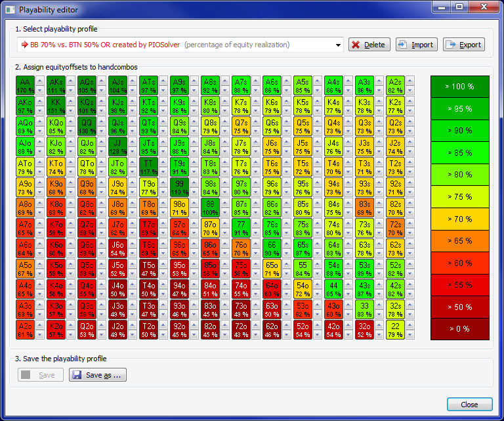Maximize the Playability editor window
Image resolution: width=504 pixels, height=421 pixels.
point(459,7)
